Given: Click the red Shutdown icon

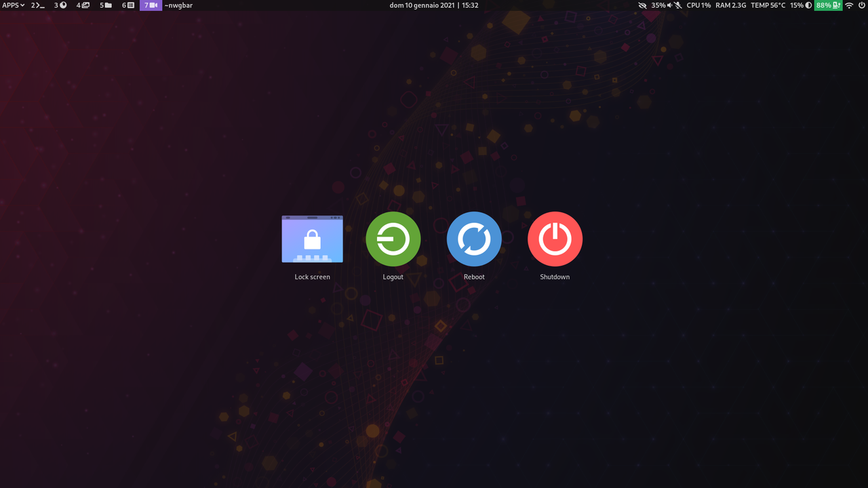Looking at the screenshot, I should pyautogui.click(x=555, y=239).
